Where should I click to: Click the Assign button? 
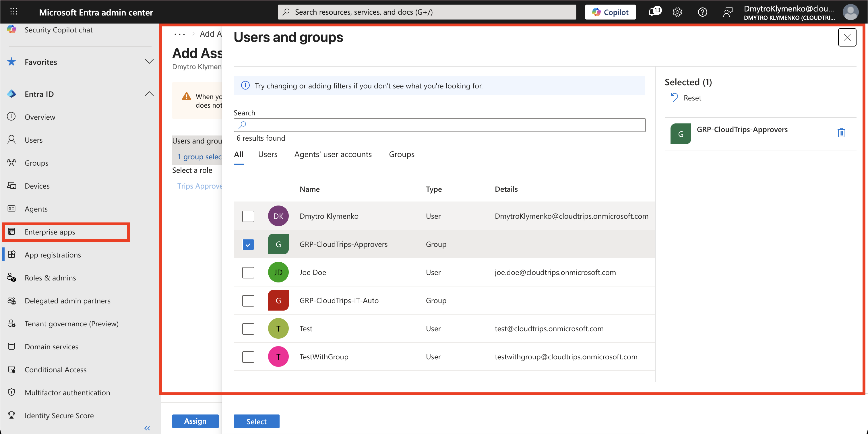[195, 421]
